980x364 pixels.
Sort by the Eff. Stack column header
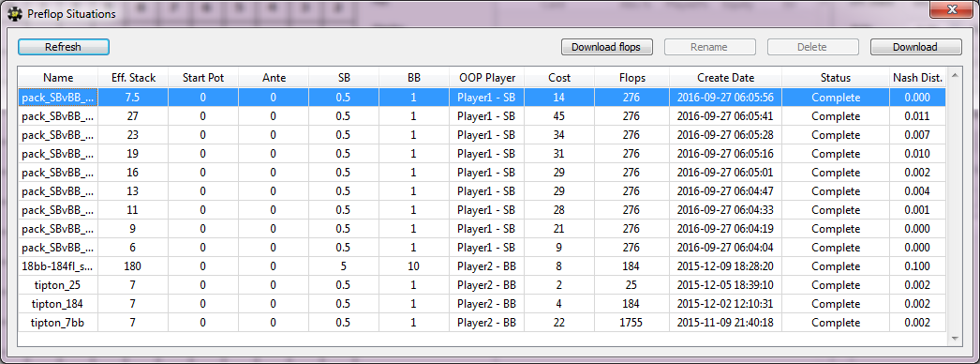[x=133, y=78]
